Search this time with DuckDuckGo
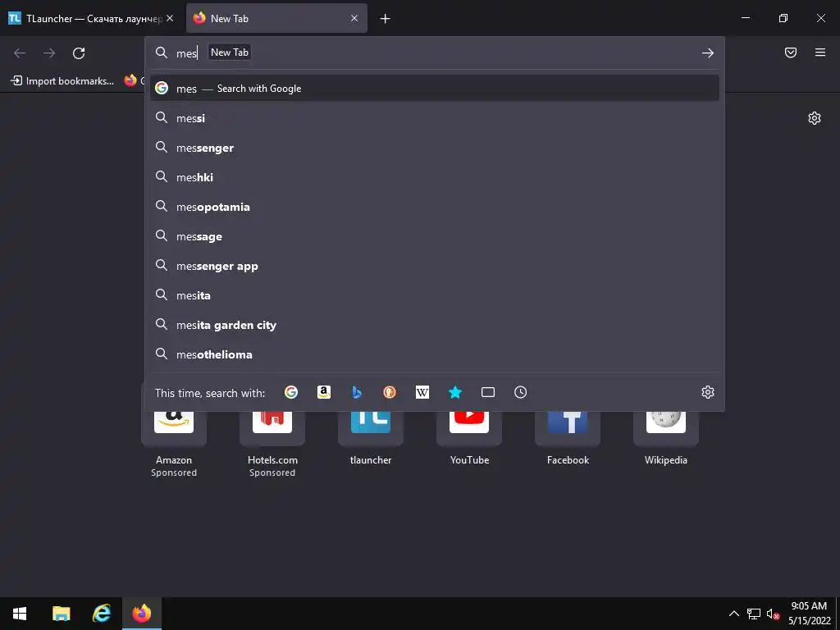840x630 pixels. coord(390,392)
